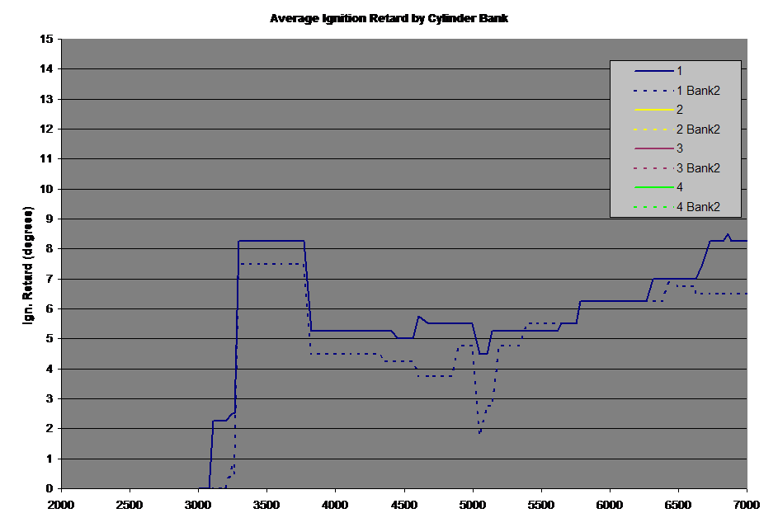Select the solid maroon line key in legend

tap(653, 148)
